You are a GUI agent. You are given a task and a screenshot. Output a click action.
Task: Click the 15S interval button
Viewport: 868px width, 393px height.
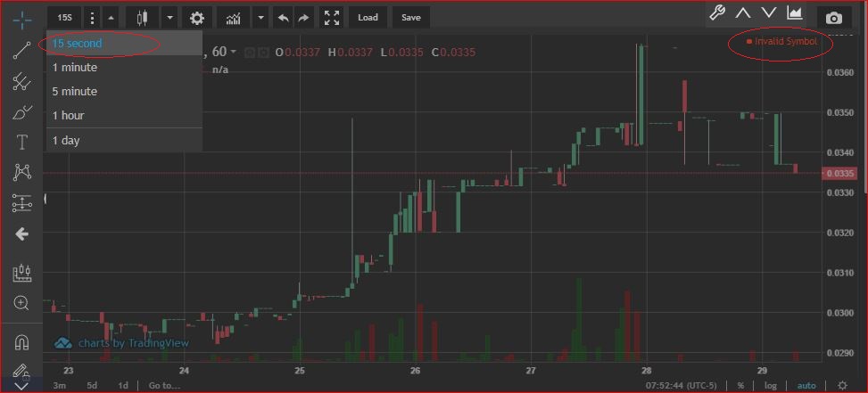tap(65, 18)
